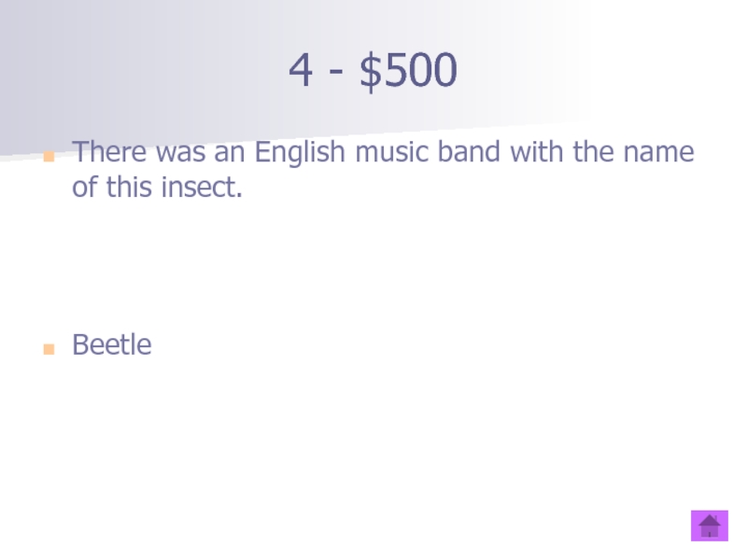Click the category number "4" in the title
Screen dimensions: 747x560
pyautogui.click(x=301, y=71)
